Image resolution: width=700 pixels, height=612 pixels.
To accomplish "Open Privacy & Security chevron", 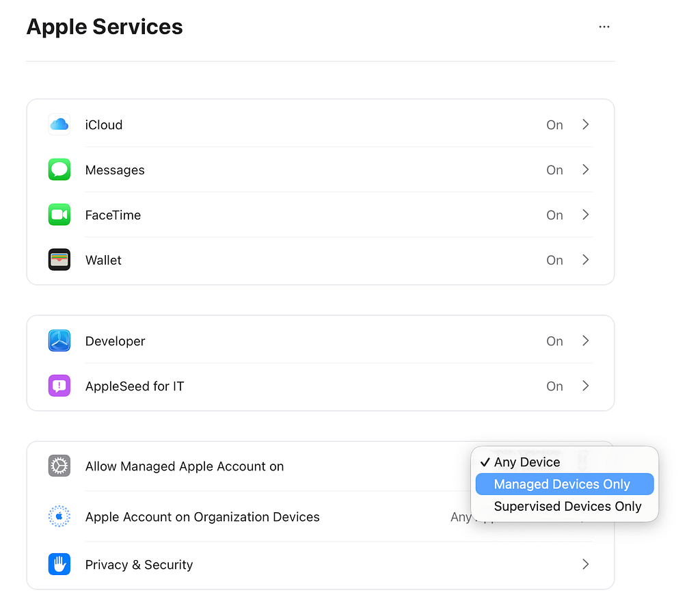I will click(586, 564).
